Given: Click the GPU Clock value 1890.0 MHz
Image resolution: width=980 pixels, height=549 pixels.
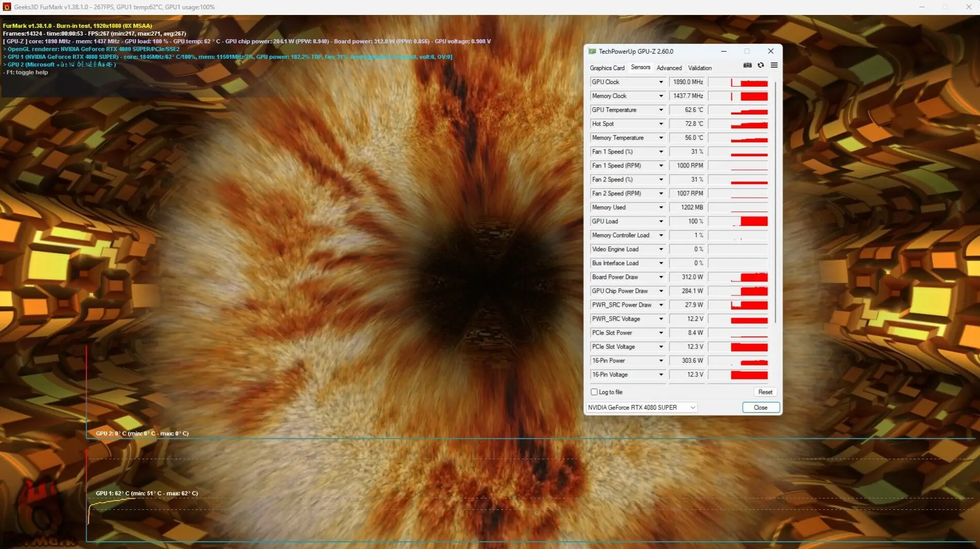Looking at the screenshot, I should 687,82.
